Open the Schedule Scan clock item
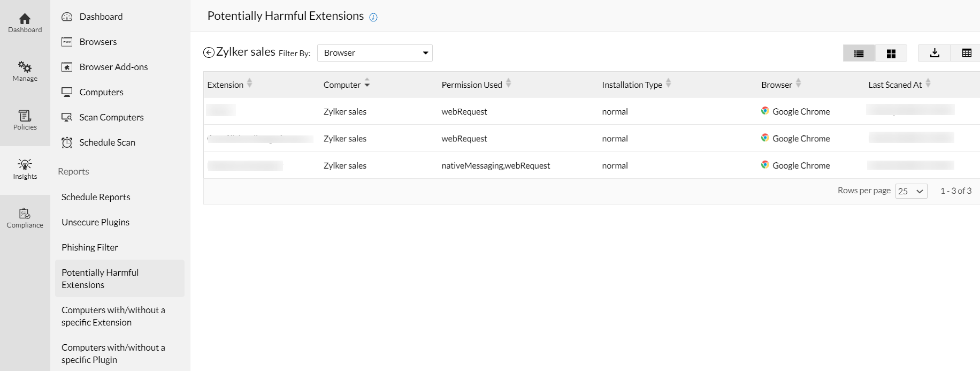Viewport: 980px width, 371px height. click(107, 142)
